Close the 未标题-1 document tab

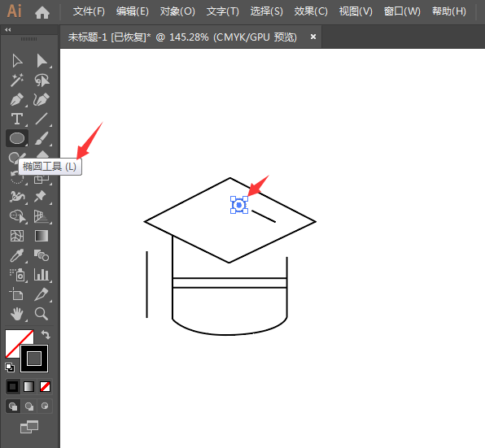(x=313, y=37)
